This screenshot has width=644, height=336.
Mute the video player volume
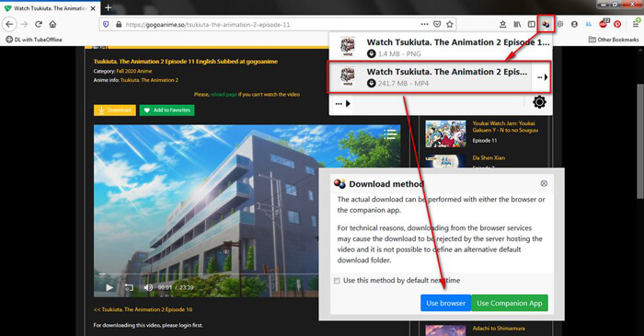tap(148, 287)
